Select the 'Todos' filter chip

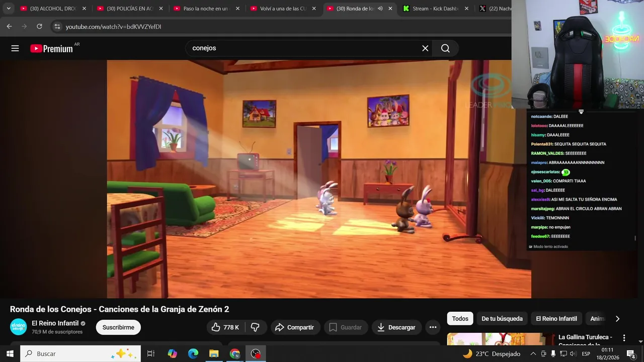tap(460, 319)
